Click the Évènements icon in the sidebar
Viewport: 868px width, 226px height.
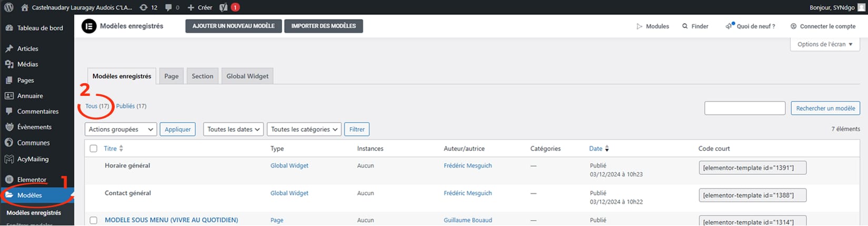(x=9, y=127)
